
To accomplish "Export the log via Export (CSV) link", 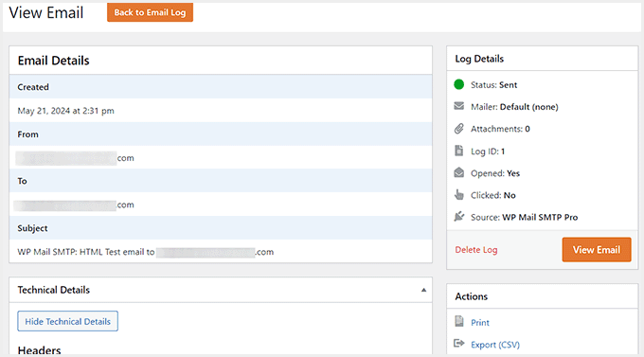I will pyautogui.click(x=495, y=345).
